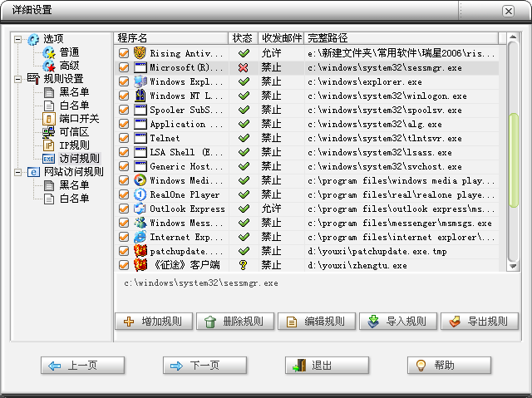The height and width of the screenshot is (398, 532).
Task: Click the green check status for Telnet
Action: pyautogui.click(x=244, y=138)
